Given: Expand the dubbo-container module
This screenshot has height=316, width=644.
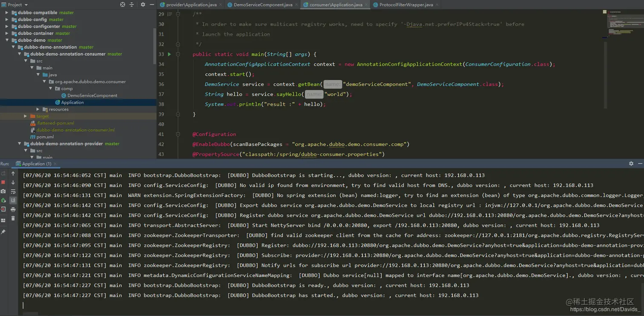Looking at the screenshot, I should click(x=7, y=33).
